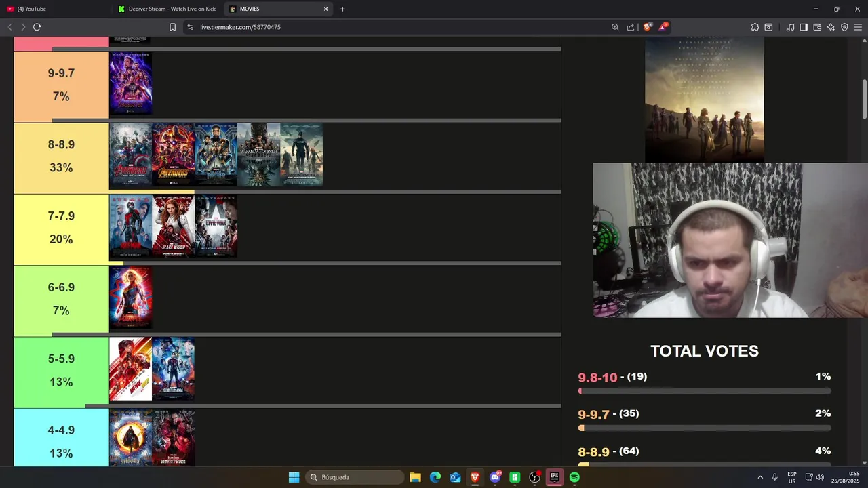Click the share page icon
Viewport: 868px width, 488px height.
click(631, 27)
